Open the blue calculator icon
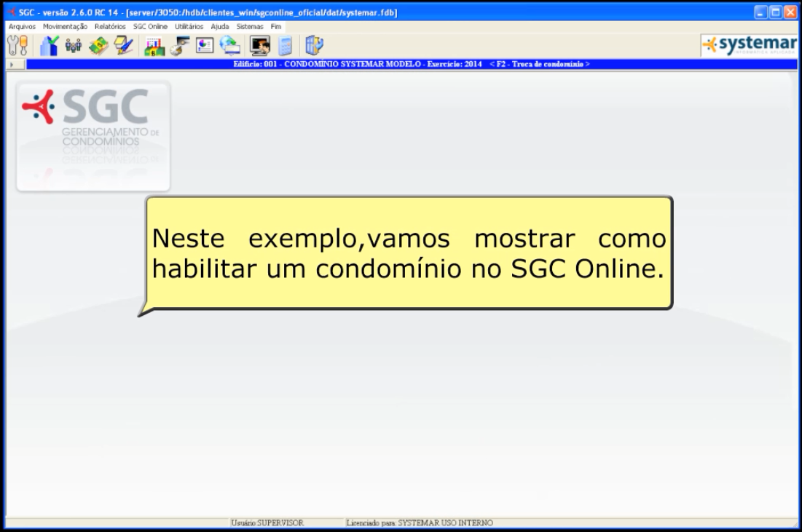Viewport: 802px width, 532px height. coord(286,46)
